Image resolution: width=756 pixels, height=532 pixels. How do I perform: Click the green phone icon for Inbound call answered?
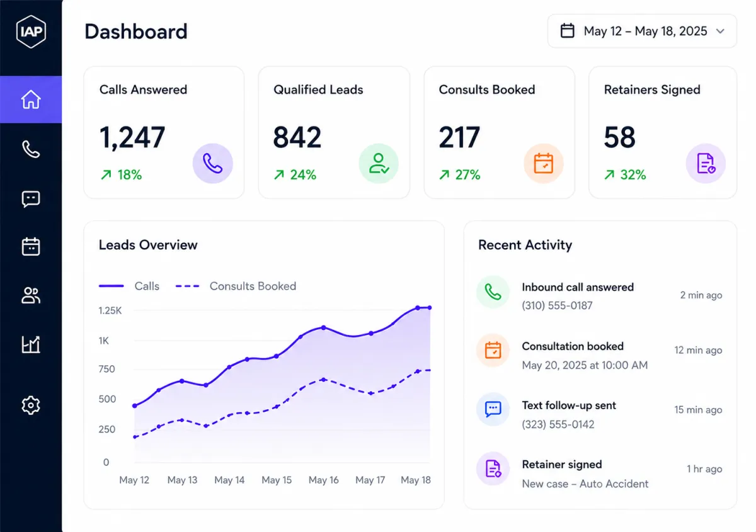(x=493, y=292)
